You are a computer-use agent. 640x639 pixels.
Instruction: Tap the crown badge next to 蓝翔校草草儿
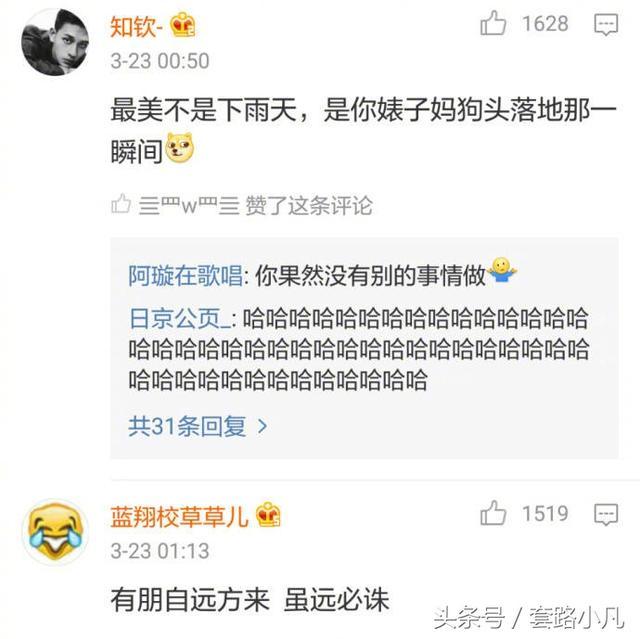tap(268, 514)
